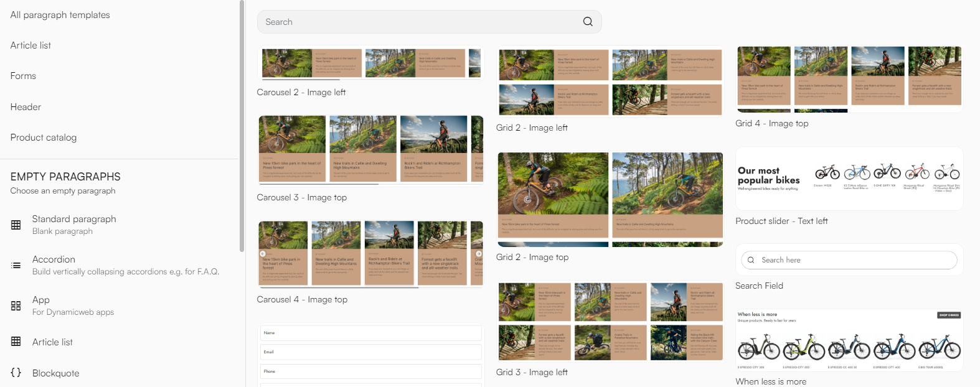Screen dimensions: 980x387
Task: Choose Product slider - Text left template
Action: point(849,179)
